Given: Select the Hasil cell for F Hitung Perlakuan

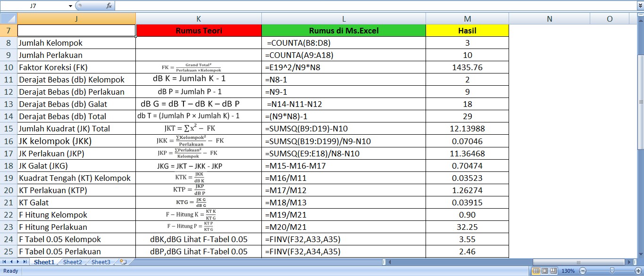Looking at the screenshot, I should [467, 227].
